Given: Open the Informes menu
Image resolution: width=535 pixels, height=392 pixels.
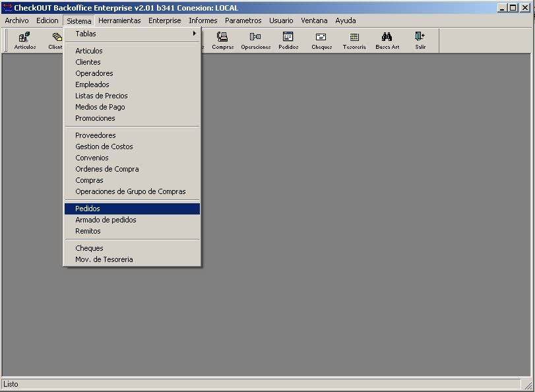Looking at the screenshot, I should [x=203, y=20].
